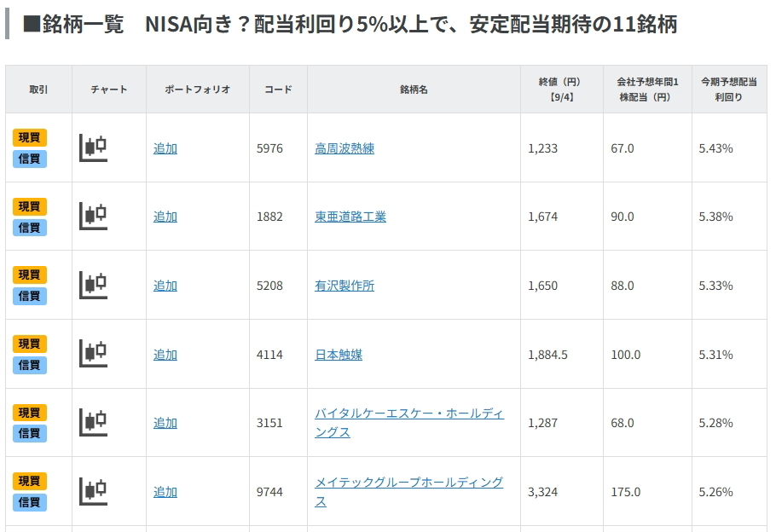The height and width of the screenshot is (532, 776).
Task: Open the 有沢製作所 stock link
Action: pyautogui.click(x=345, y=286)
